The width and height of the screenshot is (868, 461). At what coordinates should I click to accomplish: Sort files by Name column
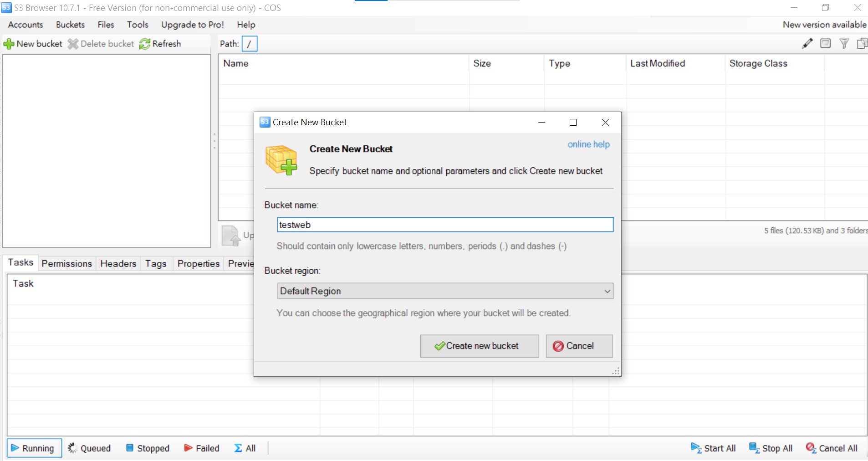coord(343,63)
